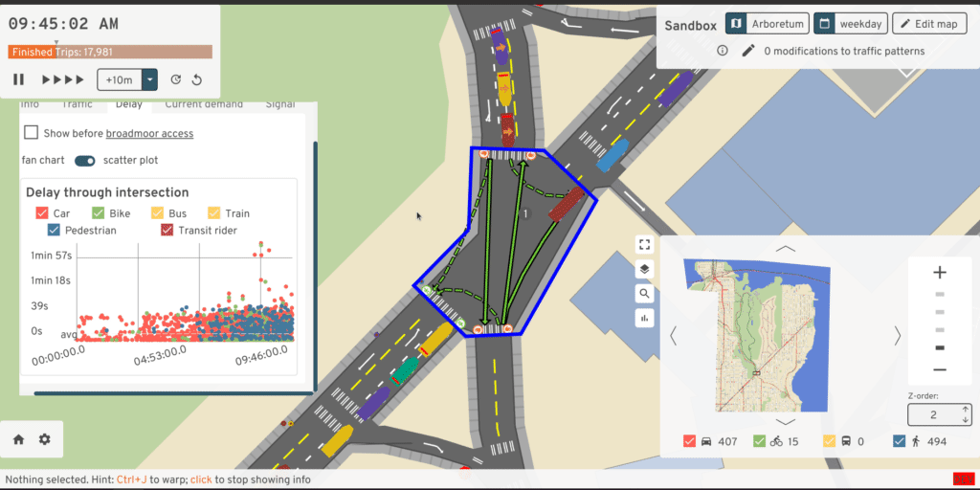Pause the simulation
Image resolution: width=980 pixels, height=490 pixels.
point(19,79)
